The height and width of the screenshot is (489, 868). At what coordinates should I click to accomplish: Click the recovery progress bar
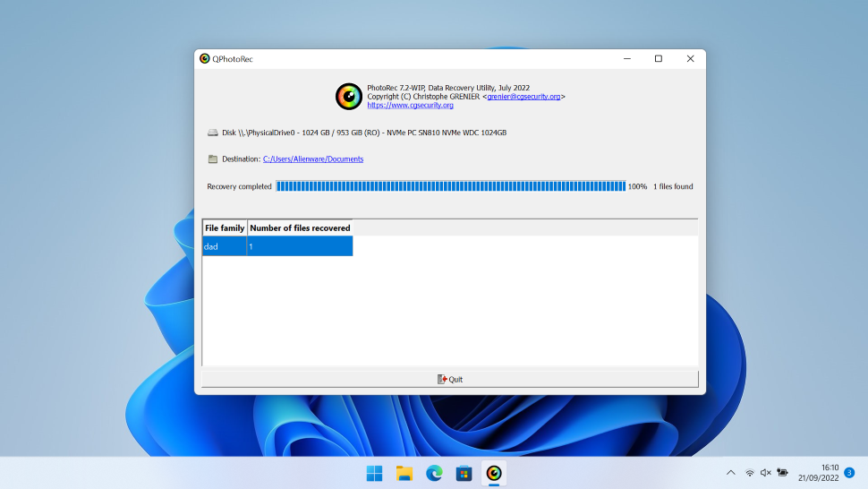451,186
